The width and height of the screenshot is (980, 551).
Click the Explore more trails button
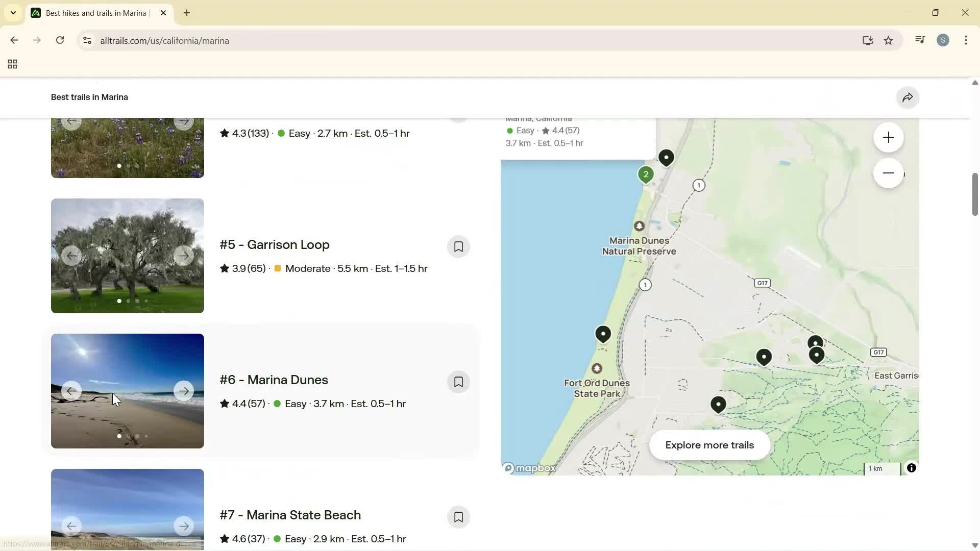click(709, 445)
